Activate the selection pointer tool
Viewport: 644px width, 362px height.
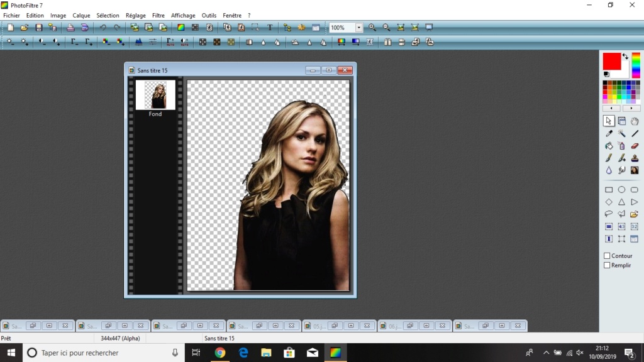click(609, 121)
